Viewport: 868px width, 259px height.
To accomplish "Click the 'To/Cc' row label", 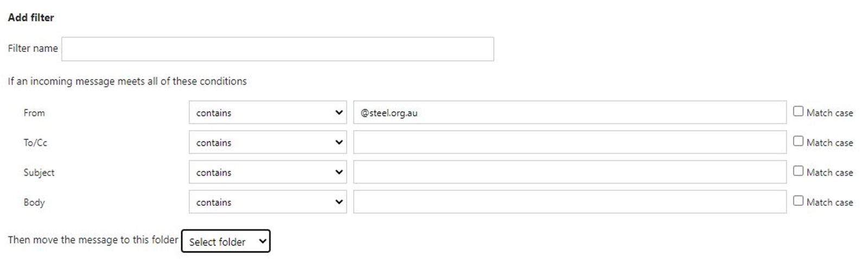I will click(x=35, y=143).
